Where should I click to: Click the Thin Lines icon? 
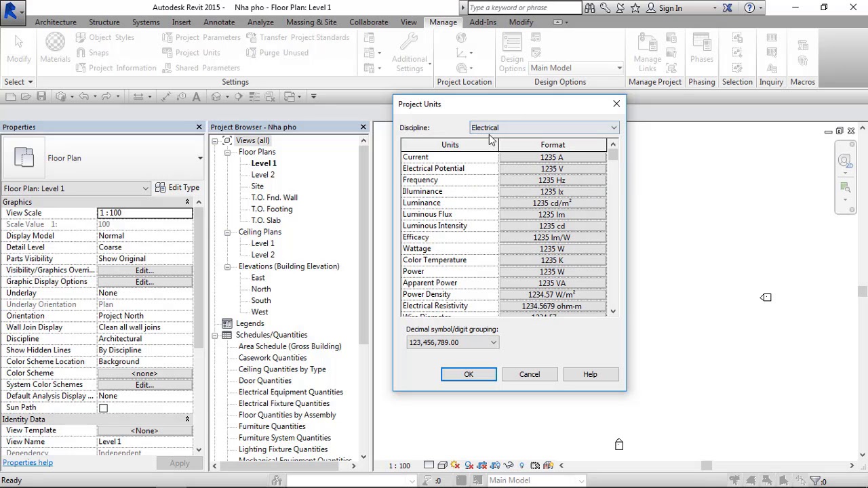click(255, 97)
